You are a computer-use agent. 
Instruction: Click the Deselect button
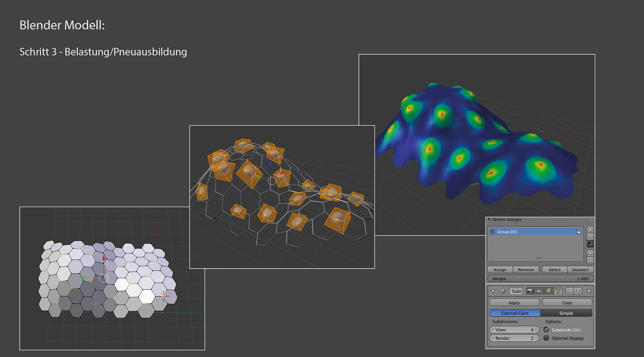point(580,270)
